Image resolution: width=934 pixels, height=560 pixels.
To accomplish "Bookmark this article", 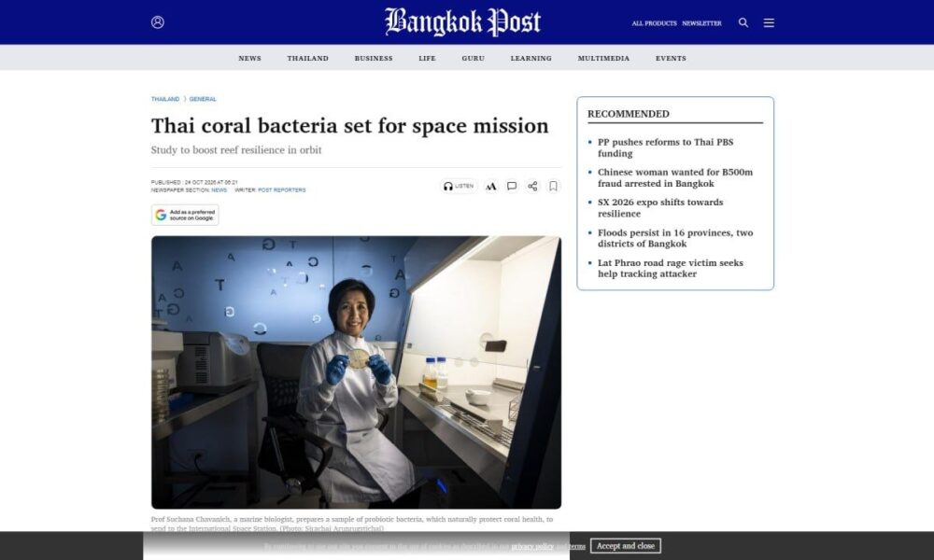I will pyautogui.click(x=553, y=187).
